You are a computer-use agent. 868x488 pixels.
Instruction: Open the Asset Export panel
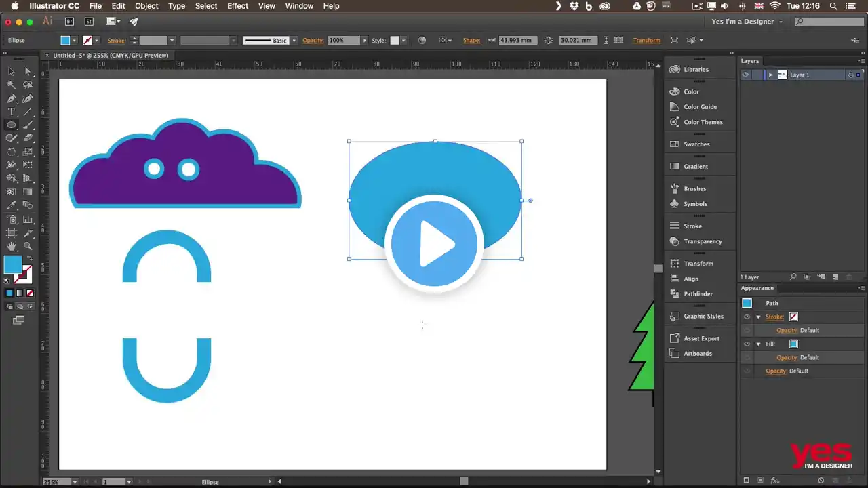pos(701,338)
